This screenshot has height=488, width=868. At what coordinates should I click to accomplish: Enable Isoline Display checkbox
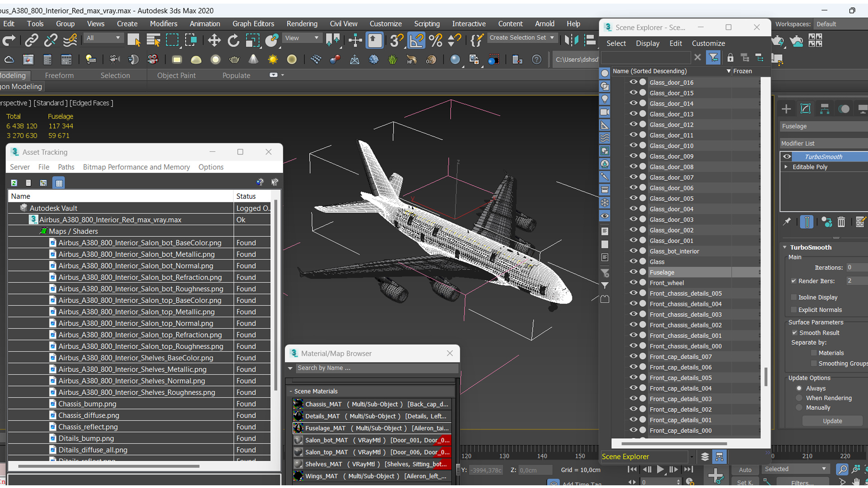pyautogui.click(x=793, y=297)
